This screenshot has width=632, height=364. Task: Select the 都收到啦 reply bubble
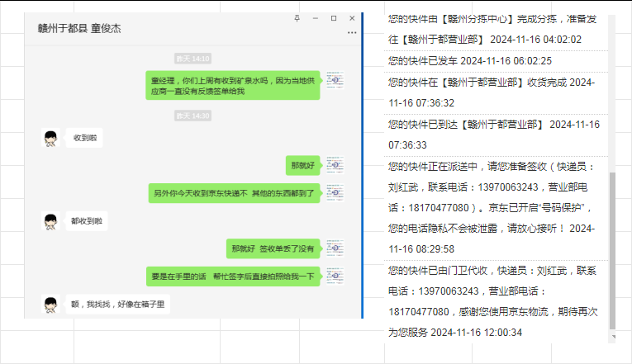87,221
